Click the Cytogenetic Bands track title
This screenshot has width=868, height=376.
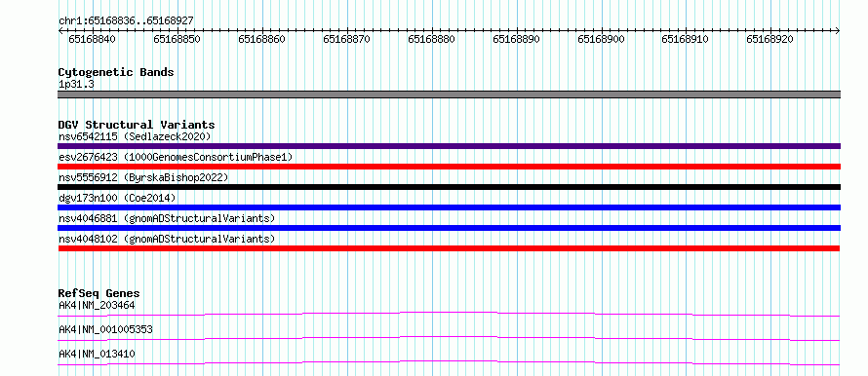pos(116,72)
